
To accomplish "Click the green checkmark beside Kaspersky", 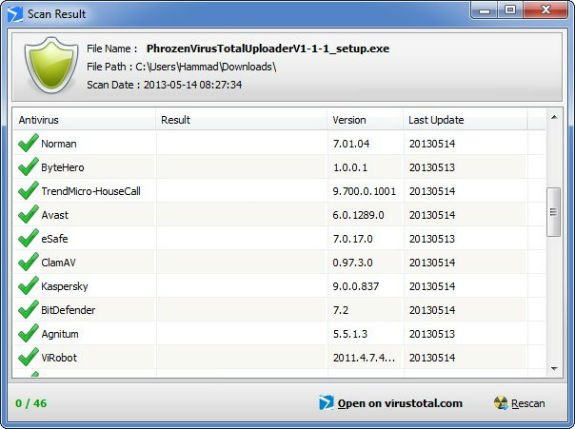I will [x=28, y=286].
